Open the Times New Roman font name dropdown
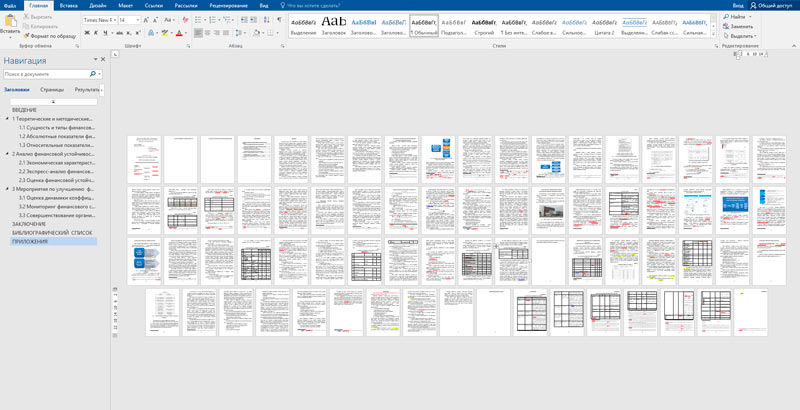Viewport: 800px width, 410px height. pos(115,20)
